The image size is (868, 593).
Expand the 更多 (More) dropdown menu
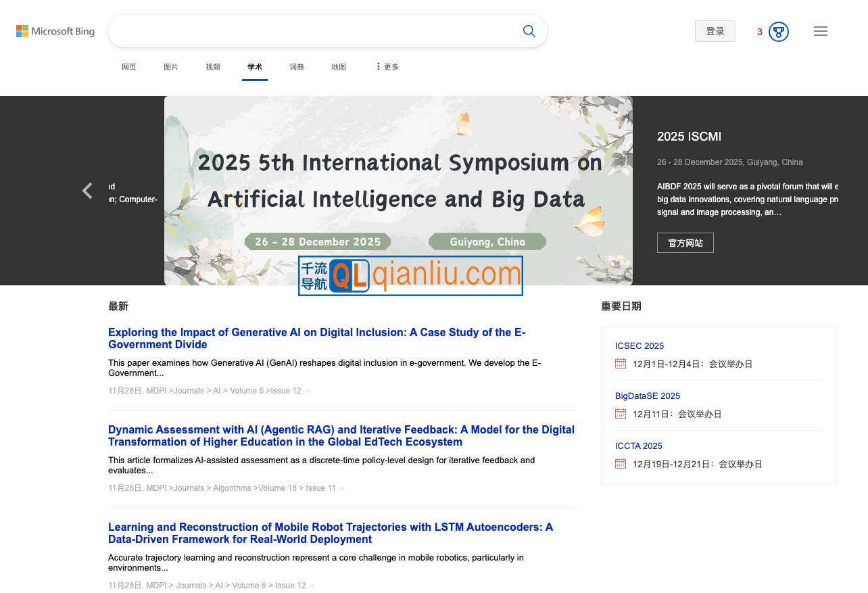(387, 67)
